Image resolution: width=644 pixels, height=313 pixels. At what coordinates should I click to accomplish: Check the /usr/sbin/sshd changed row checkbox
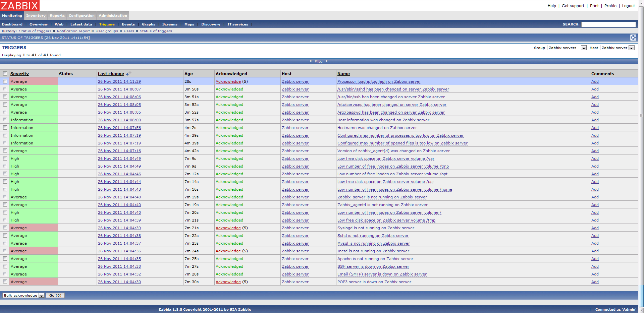[x=5, y=89]
